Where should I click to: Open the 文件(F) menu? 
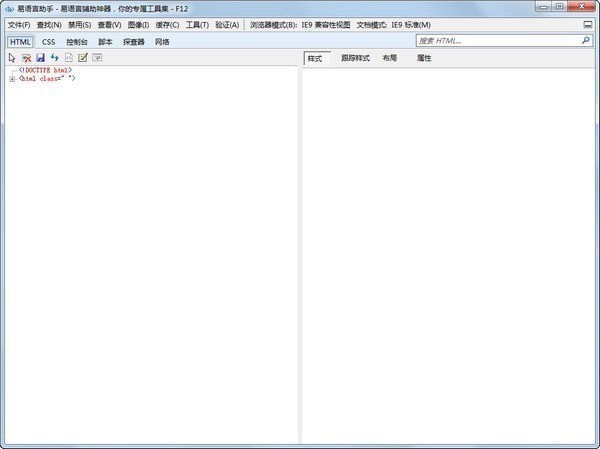click(x=20, y=24)
